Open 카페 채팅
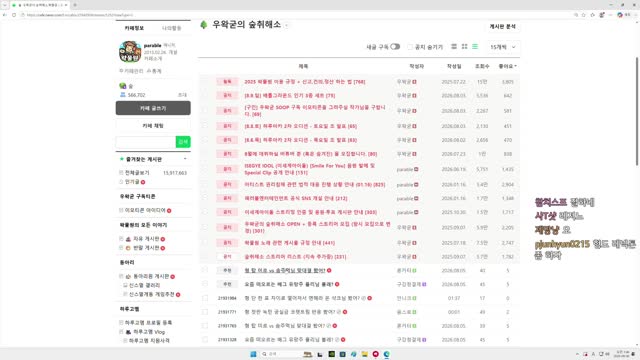640x360 pixels. pos(153,126)
